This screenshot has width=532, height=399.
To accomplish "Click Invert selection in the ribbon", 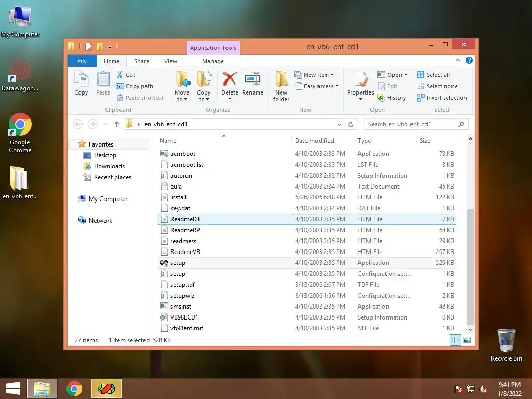I will coord(442,98).
